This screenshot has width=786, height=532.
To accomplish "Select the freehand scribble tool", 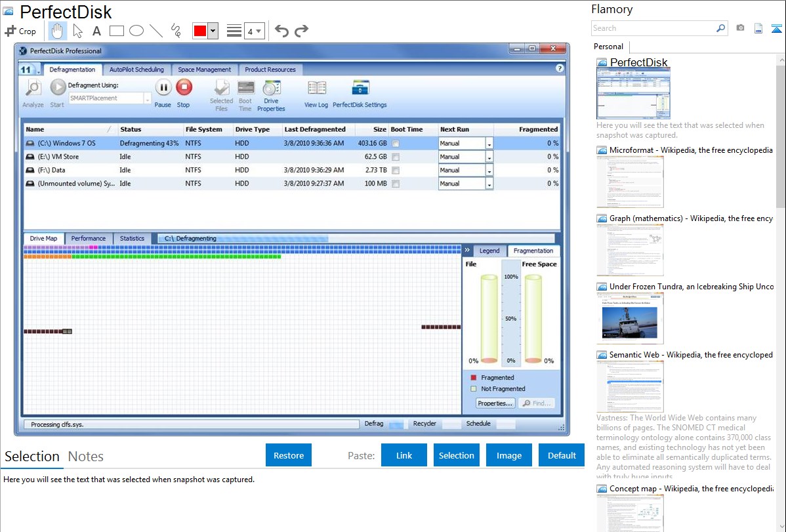I will pos(176,31).
